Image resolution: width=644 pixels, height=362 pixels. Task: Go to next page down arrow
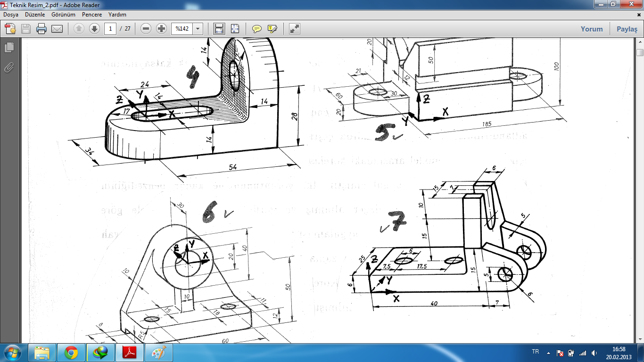pos(94,29)
